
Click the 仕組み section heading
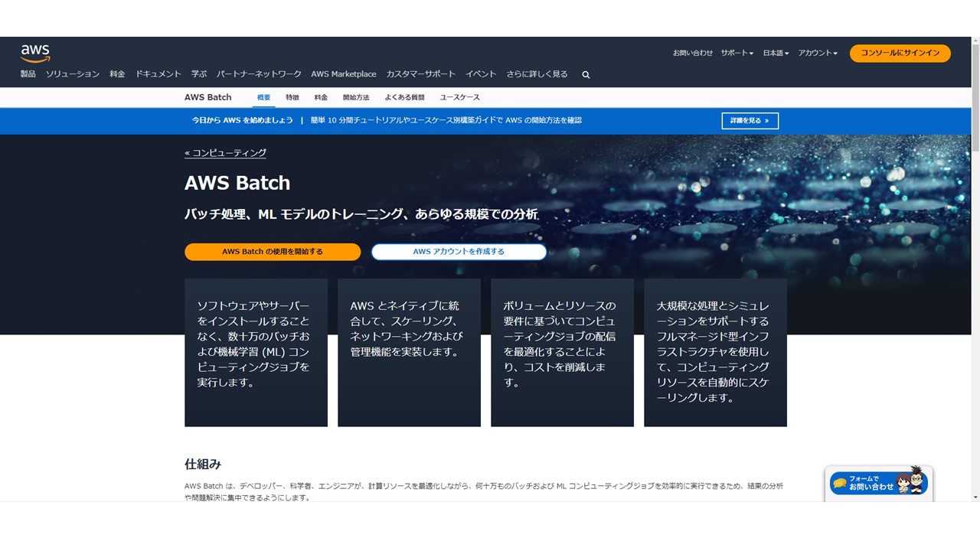pyautogui.click(x=203, y=464)
